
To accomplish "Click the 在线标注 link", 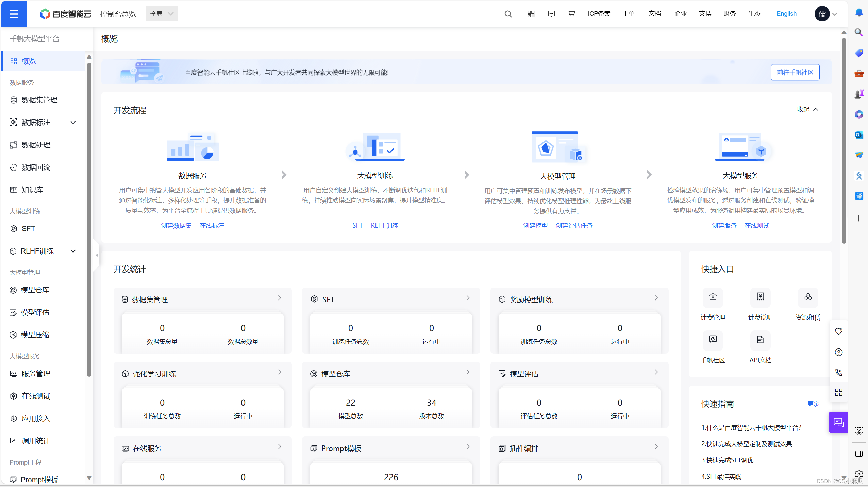I will [x=212, y=225].
